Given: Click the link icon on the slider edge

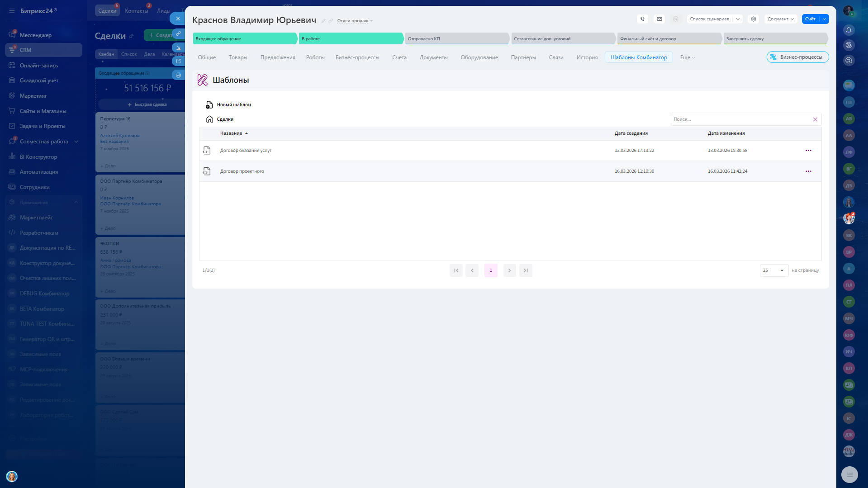Looking at the screenshot, I should tap(179, 33).
